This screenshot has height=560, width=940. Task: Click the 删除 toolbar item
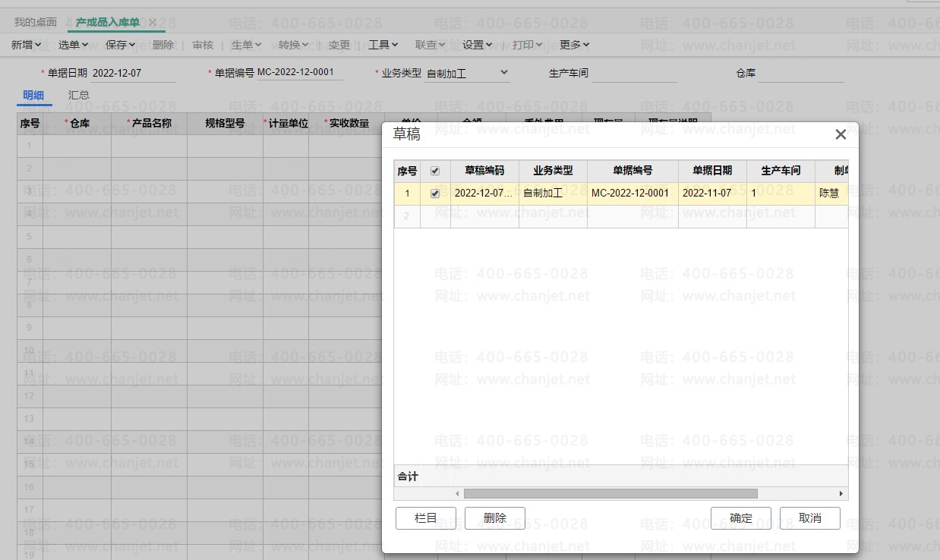click(163, 45)
